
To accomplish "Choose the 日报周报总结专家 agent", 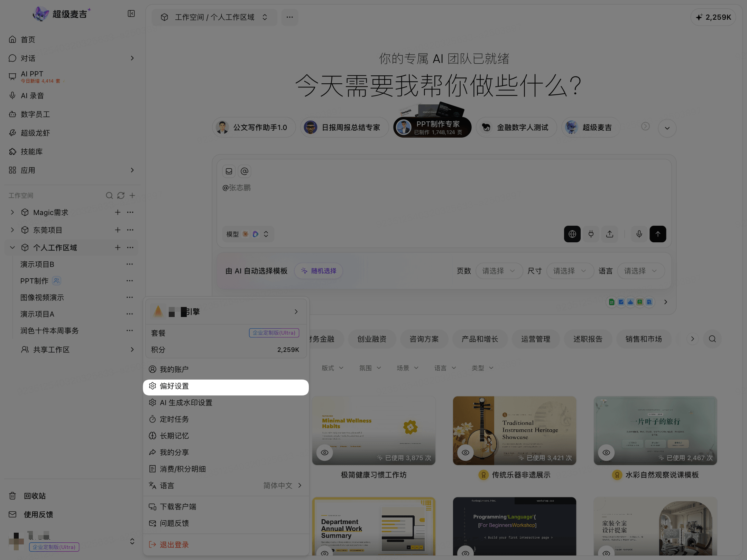I will point(344,128).
